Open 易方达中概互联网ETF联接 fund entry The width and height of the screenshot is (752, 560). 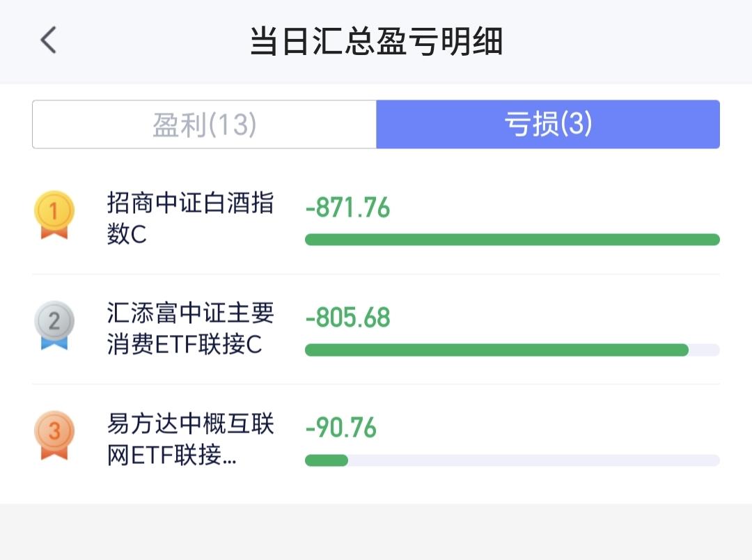pos(190,439)
